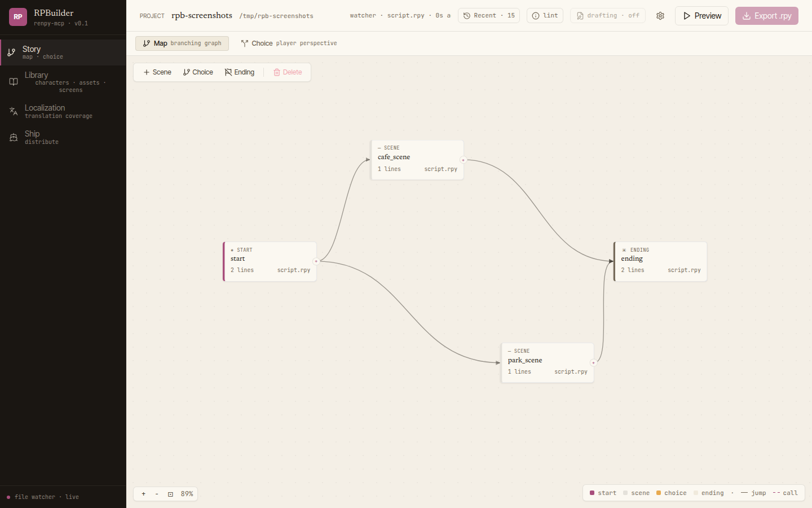
Task: Click the Delete node button
Action: (288, 72)
